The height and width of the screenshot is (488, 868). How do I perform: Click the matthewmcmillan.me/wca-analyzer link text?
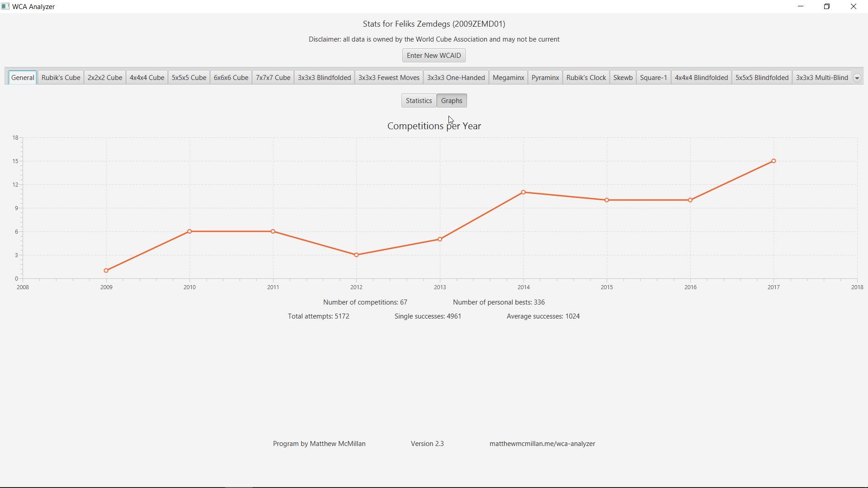(542, 444)
